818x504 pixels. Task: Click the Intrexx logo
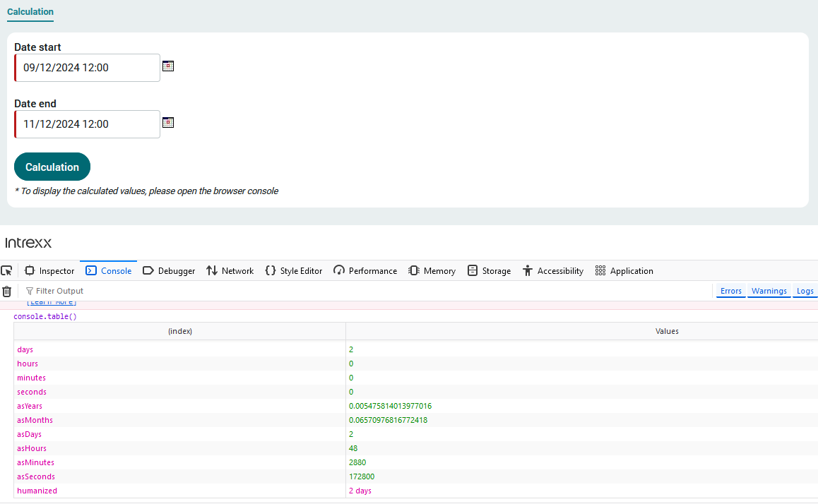coord(28,243)
